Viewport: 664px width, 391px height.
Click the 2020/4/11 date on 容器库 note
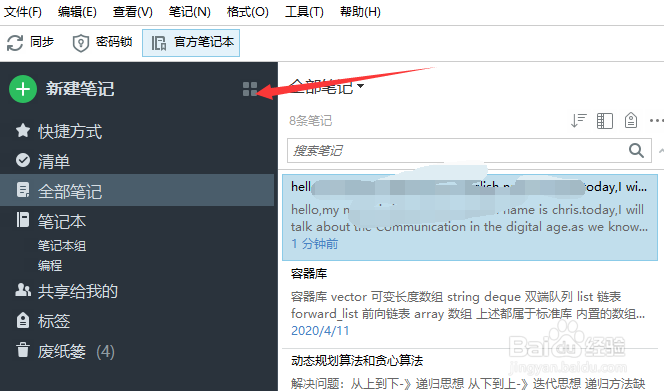click(x=320, y=331)
